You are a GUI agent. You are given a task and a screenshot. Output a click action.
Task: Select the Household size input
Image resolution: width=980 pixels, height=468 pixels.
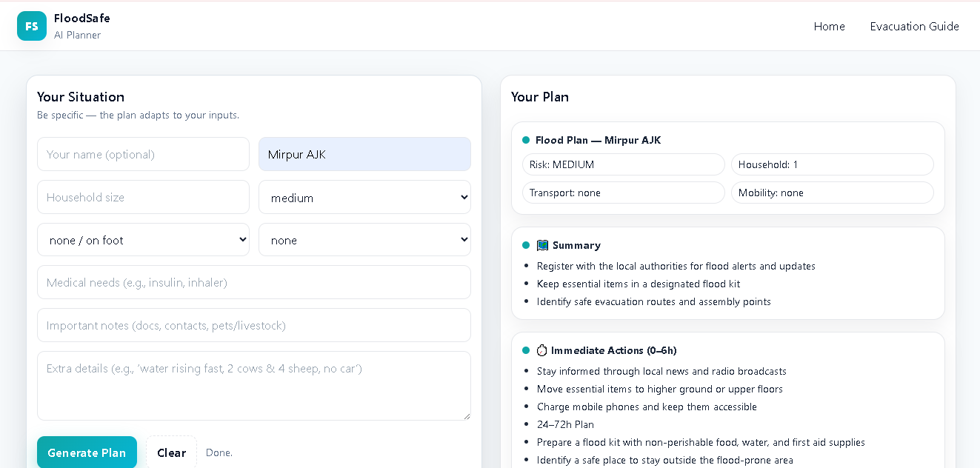pyautogui.click(x=143, y=197)
